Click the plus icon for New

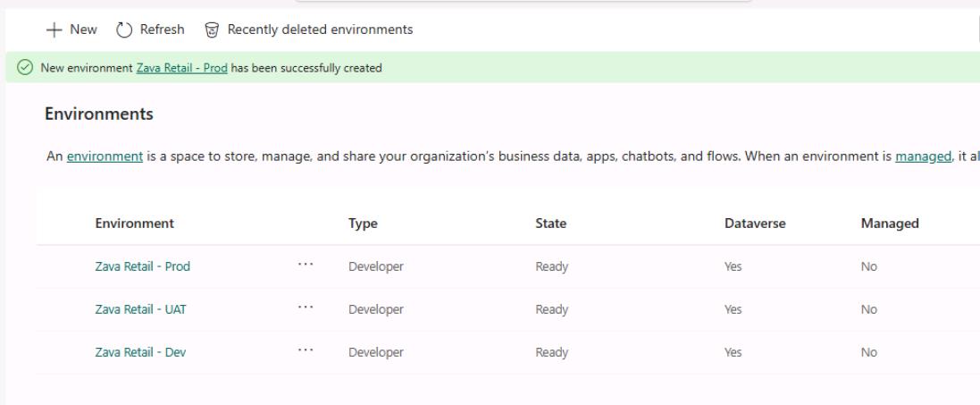coord(54,30)
